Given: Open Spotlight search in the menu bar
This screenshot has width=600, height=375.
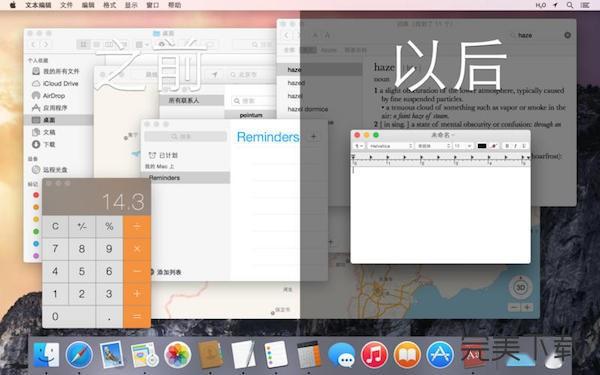Looking at the screenshot, I should [x=570, y=5].
